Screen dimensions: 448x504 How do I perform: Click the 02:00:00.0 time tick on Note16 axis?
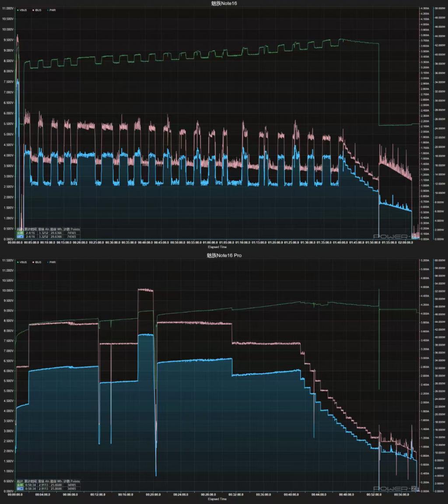click(405, 243)
